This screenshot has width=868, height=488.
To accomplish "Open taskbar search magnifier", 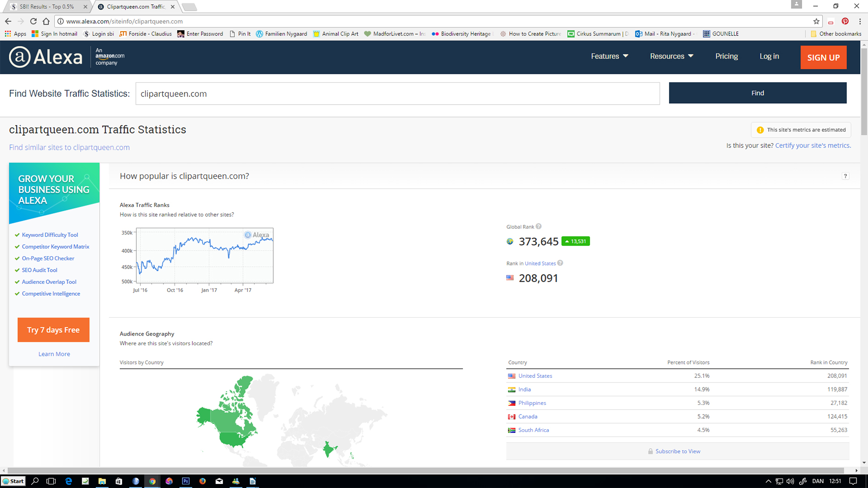I will (x=35, y=481).
